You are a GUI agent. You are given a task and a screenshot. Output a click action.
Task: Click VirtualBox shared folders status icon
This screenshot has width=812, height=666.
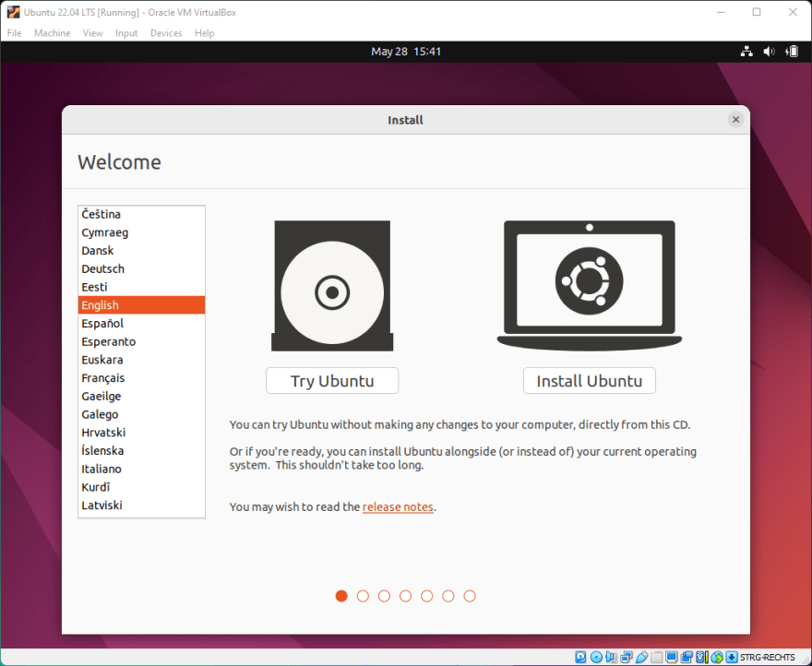[x=657, y=657]
